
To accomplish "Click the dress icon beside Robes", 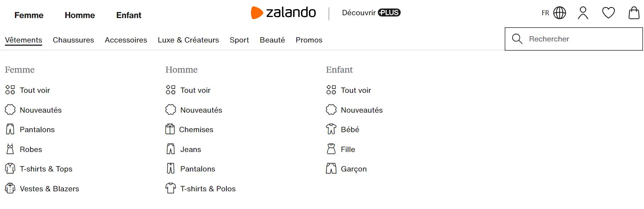I will point(10,149).
